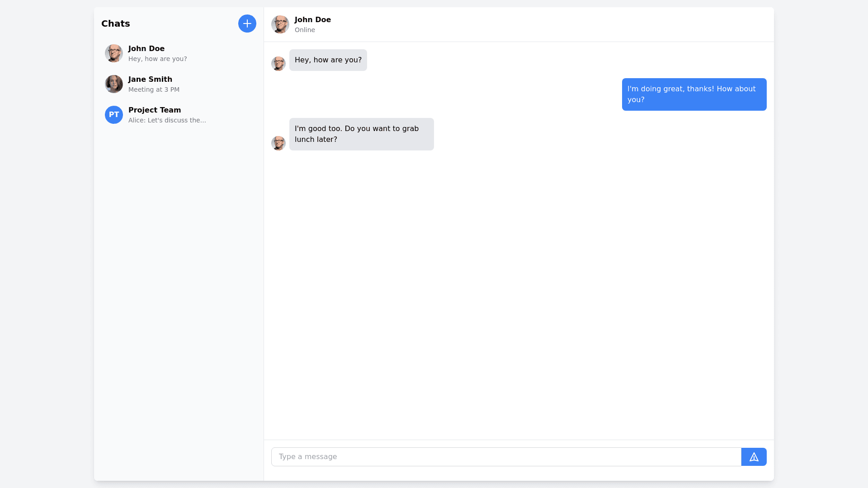Click "Alice: Let's discuss the..." preview text
The height and width of the screenshot is (488, 868).
pyautogui.click(x=167, y=120)
